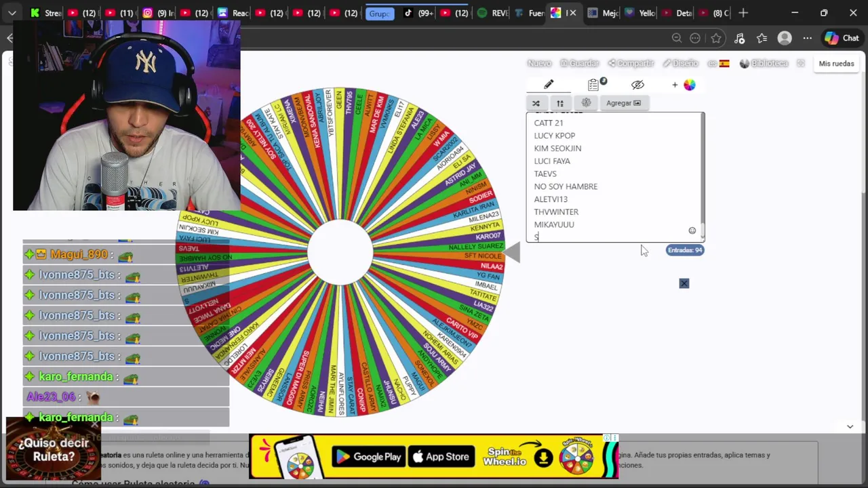Open the Google Play ad button
This screenshot has height=488, width=868.
point(370,457)
